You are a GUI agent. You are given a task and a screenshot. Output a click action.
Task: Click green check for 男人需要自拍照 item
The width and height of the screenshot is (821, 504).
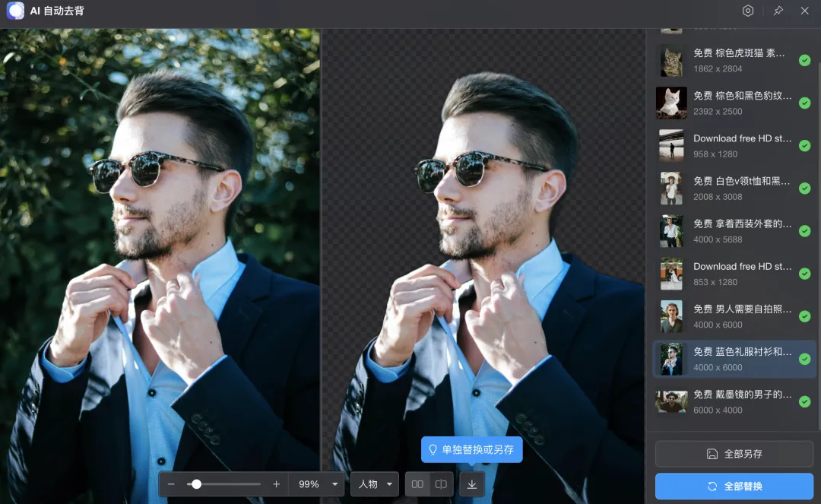coord(805,316)
